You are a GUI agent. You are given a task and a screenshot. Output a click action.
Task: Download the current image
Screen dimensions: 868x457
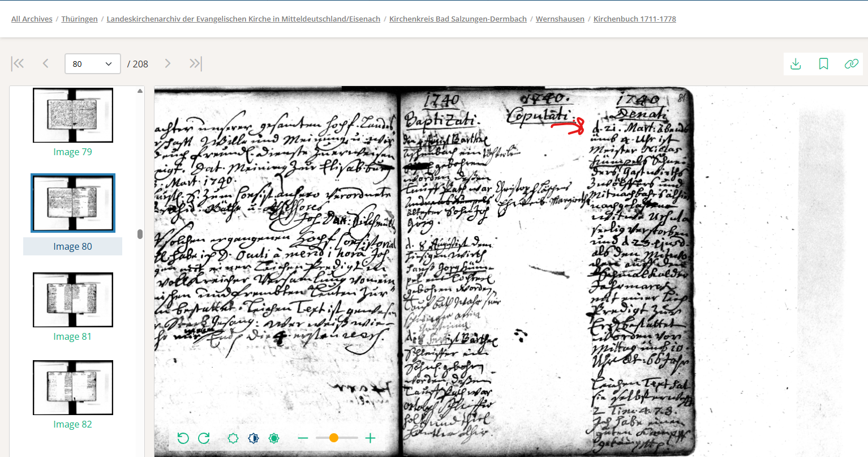click(x=796, y=64)
